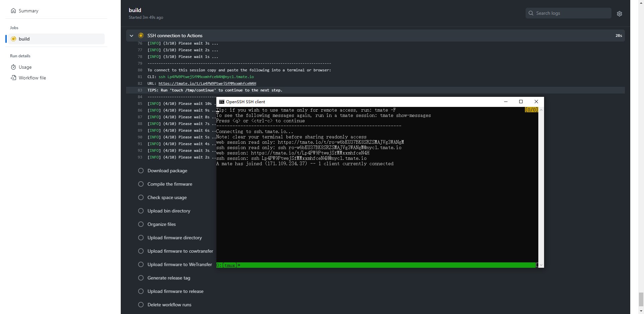The image size is (644, 314).
Task: Click the Check space usage status circle
Action: (141, 197)
